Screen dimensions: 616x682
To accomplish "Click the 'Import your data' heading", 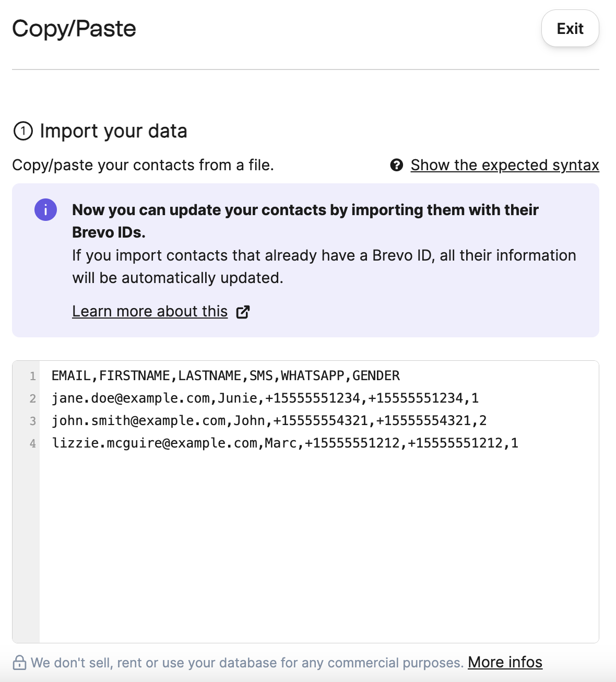I will click(x=113, y=131).
